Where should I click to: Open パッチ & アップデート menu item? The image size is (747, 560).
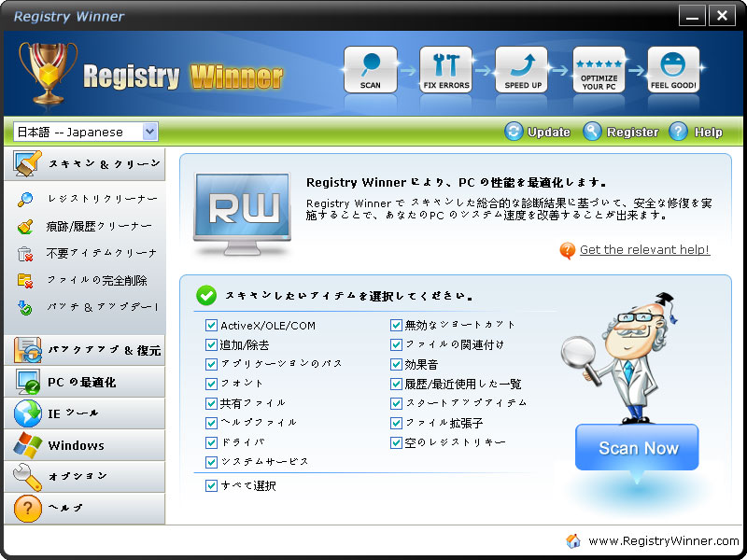pos(103,308)
